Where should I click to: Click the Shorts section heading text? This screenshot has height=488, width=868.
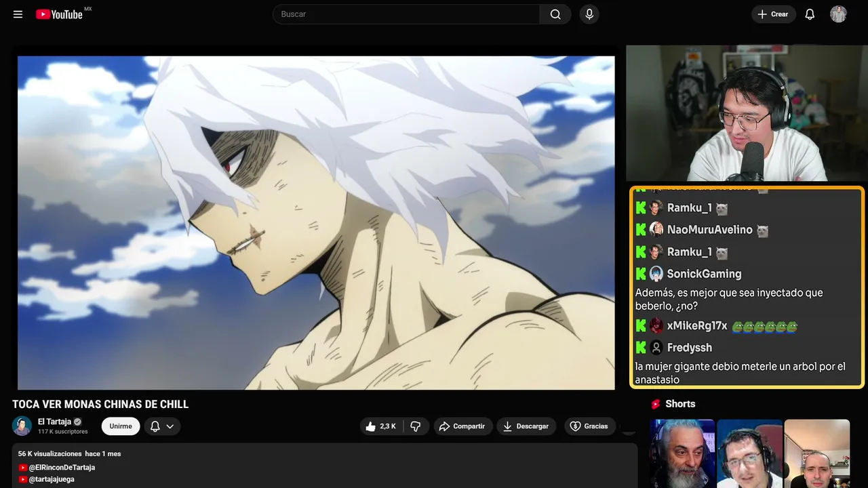680,404
